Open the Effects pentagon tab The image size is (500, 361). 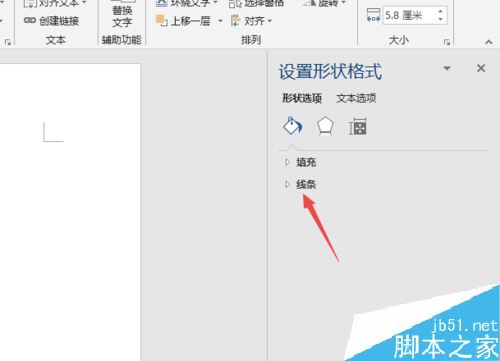325,126
